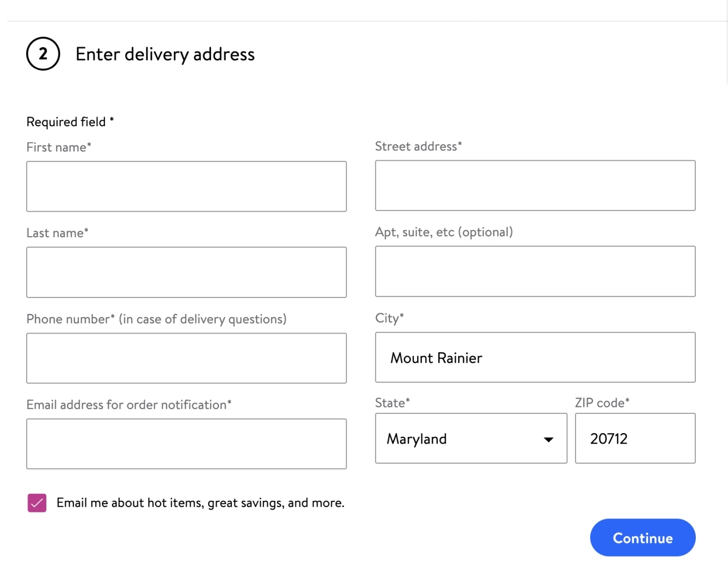Image resolution: width=728 pixels, height=584 pixels.
Task: Open the State dropdown showing Maryland
Action: (x=471, y=439)
